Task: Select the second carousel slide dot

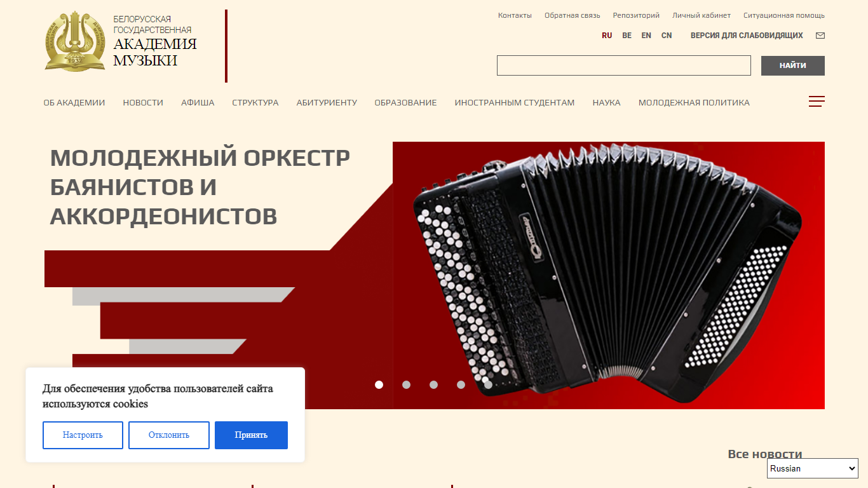Action: [407, 384]
